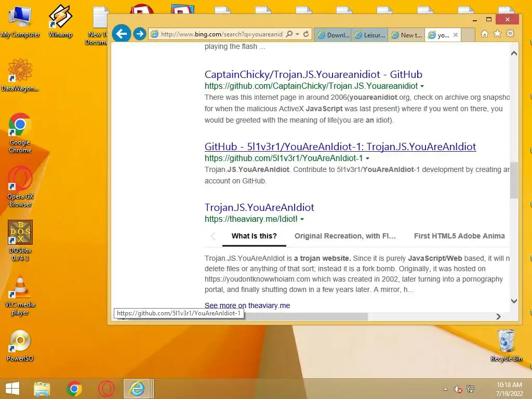Click the green URL https://github.com/CaptainChicky/Trojan.JS.Youareanidiot
This screenshot has width=532, height=399.
point(311,86)
